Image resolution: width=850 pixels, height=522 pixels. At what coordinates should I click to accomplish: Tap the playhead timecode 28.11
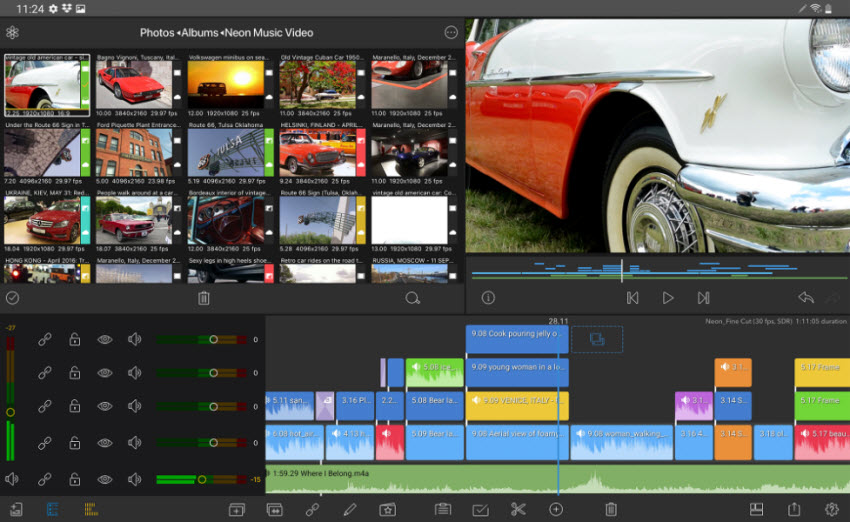[x=558, y=321]
